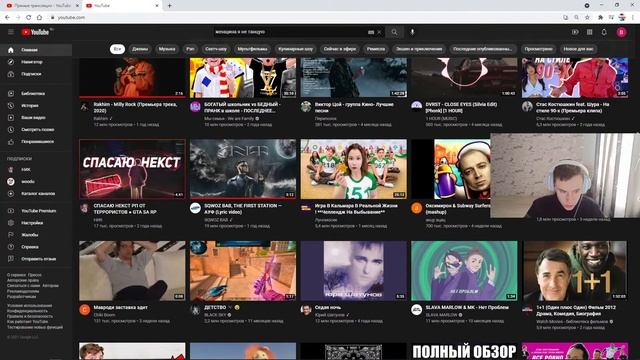
Task: Clear the search field with X
Action: [379, 32]
